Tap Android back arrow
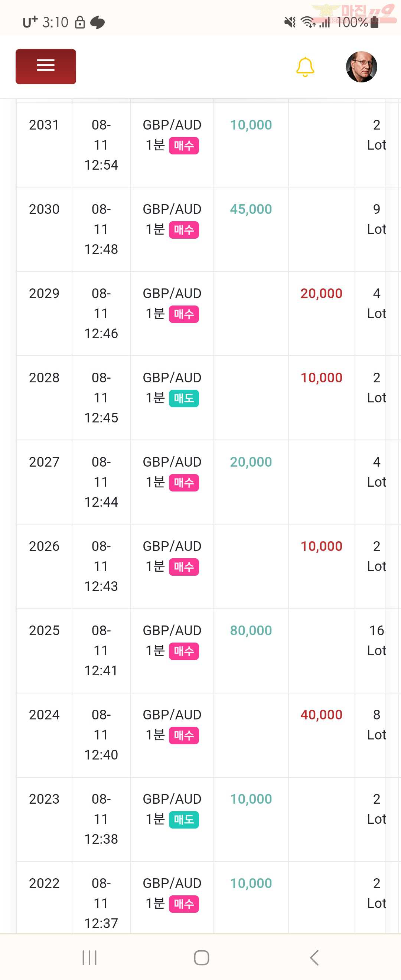Viewport: 401px width, 980px height. pos(314,958)
